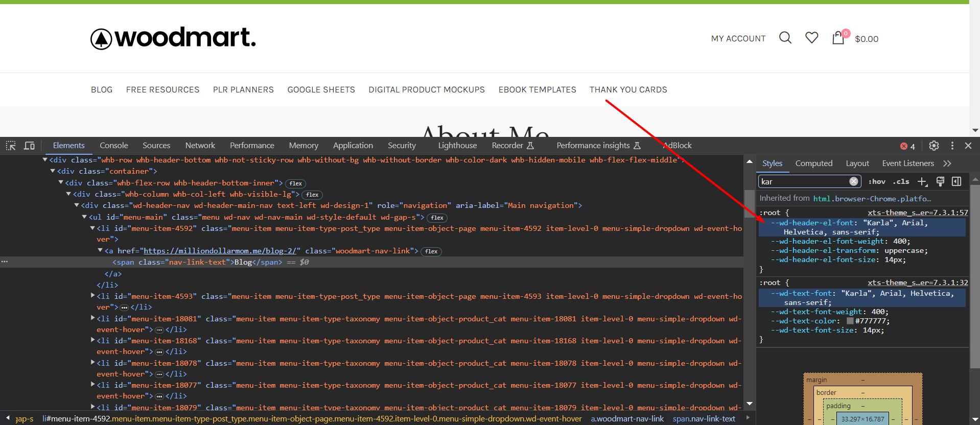Screen dimensions: 980x425
Task: Toggle the :hov element state button
Action: coord(877,181)
